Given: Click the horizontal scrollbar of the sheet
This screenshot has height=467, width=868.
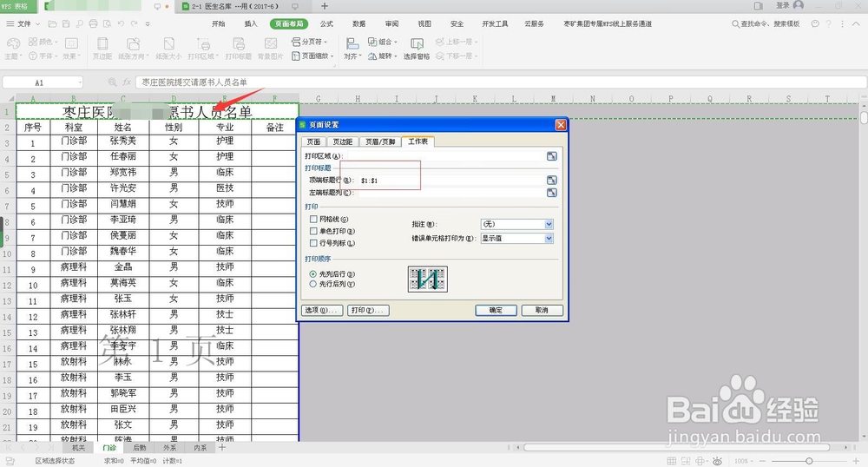Looking at the screenshot, I should (x=676, y=447).
